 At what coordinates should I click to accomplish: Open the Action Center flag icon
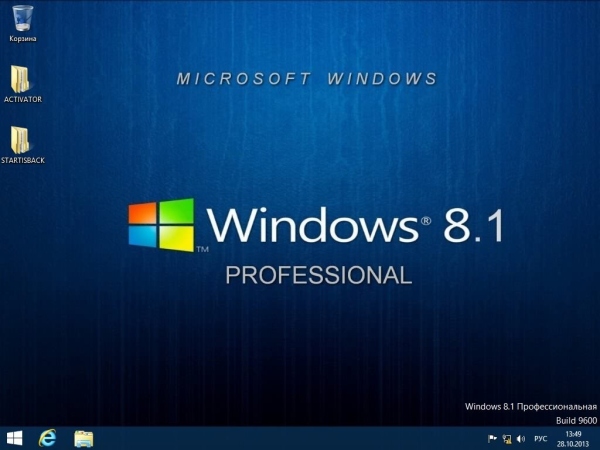[492, 439]
